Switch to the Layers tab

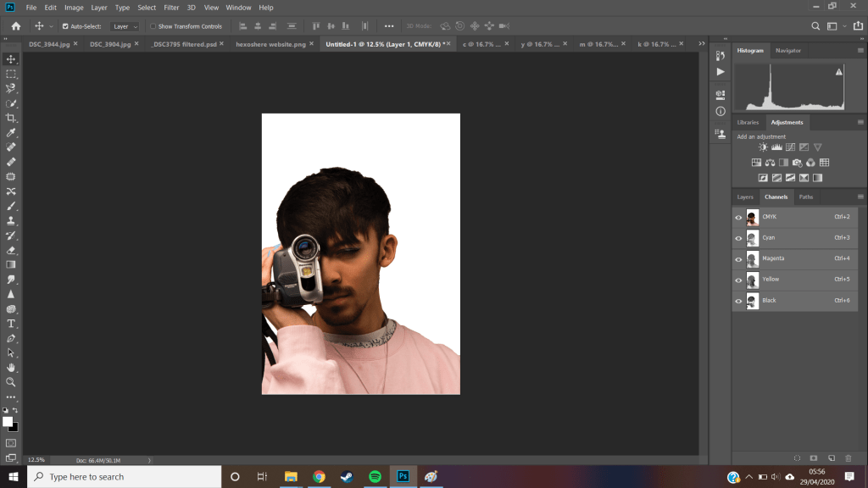pyautogui.click(x=745, y=197)
